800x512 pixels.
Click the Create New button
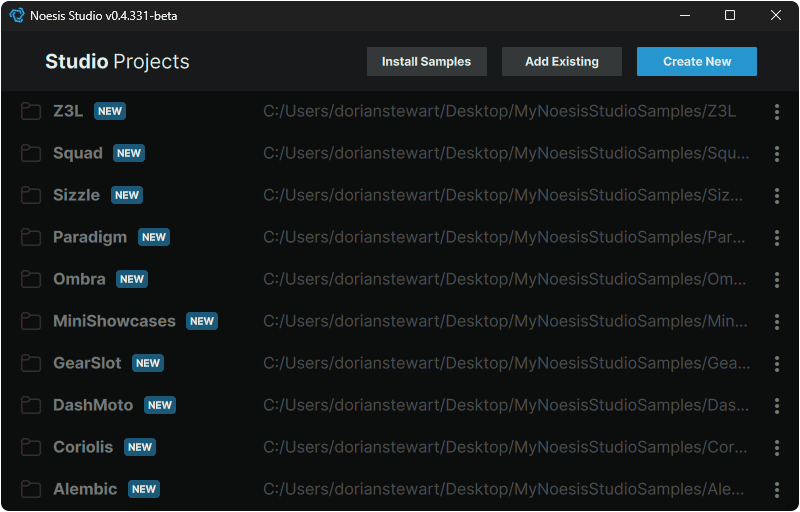[x=697, y=62]
